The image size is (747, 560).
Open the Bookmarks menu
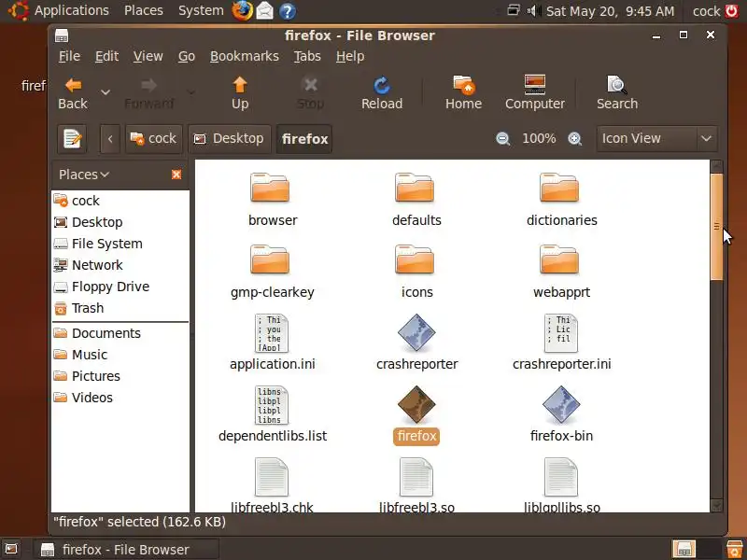tap(244, 56)
